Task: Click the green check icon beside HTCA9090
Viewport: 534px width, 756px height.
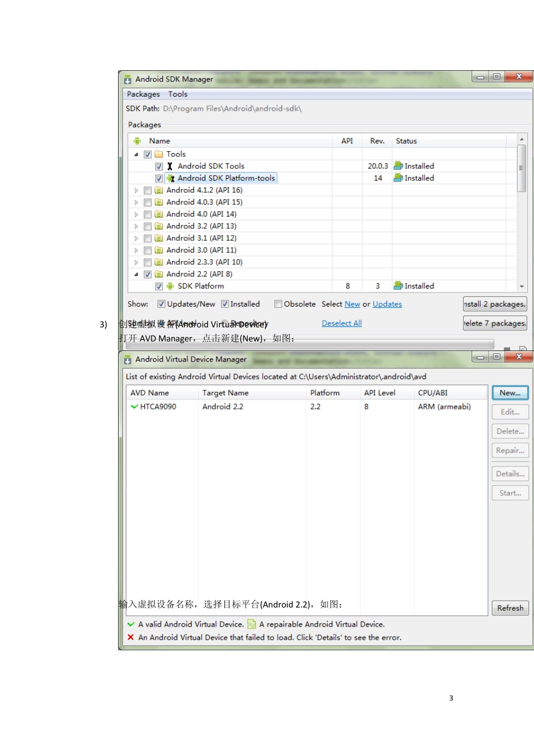Action: tap(134, 407)
